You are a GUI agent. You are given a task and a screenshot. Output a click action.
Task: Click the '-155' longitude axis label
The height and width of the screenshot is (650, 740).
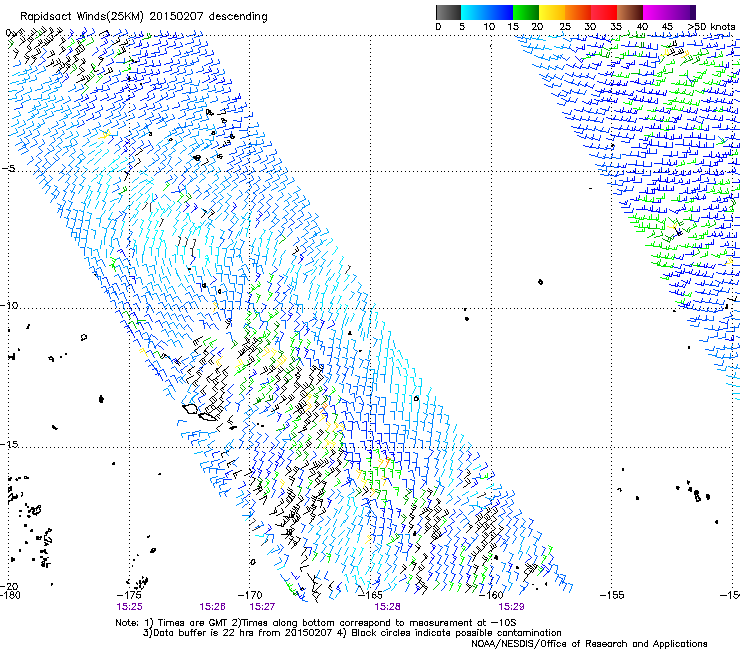(612, 595)
